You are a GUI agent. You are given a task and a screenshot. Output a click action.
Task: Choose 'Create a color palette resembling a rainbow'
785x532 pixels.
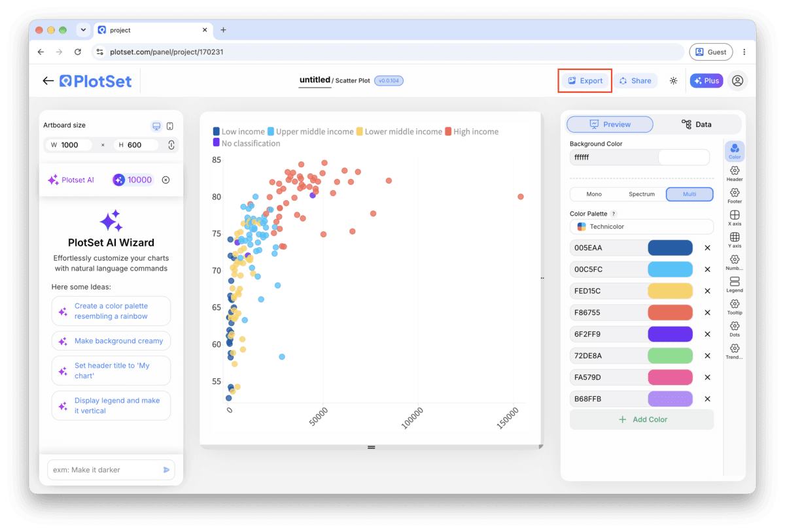pos(111,311)
